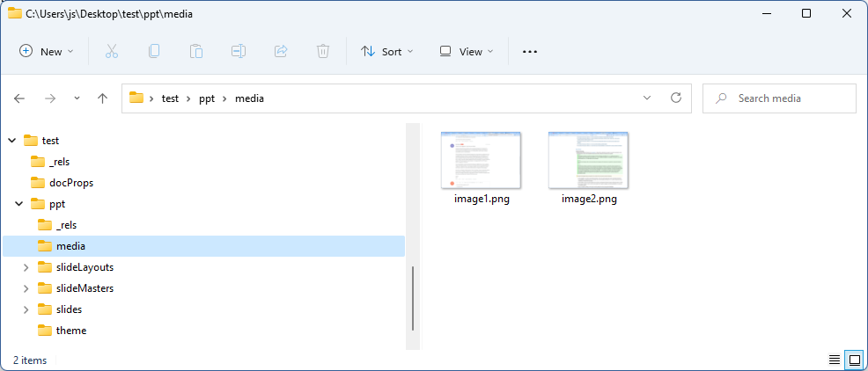Collapse the test folder tree node
Image resolution: width=868 pixels, height=371 pixels.
11,141
